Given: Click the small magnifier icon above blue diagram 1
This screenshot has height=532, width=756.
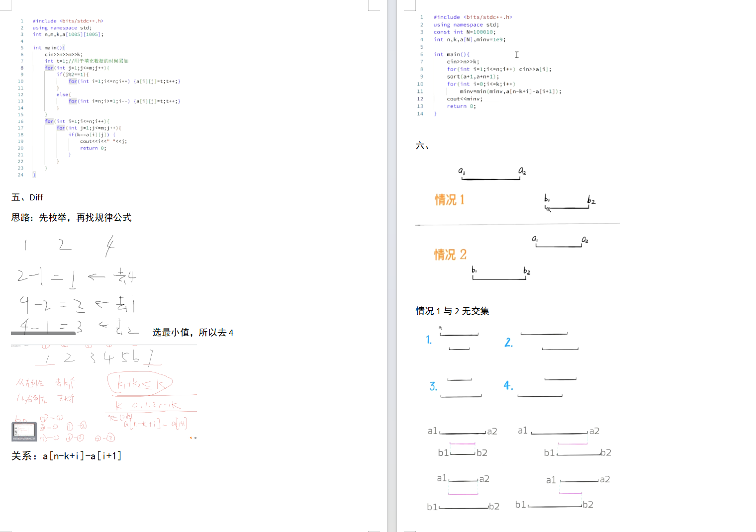Looking at the screenshot, I should tap(440, 328).
